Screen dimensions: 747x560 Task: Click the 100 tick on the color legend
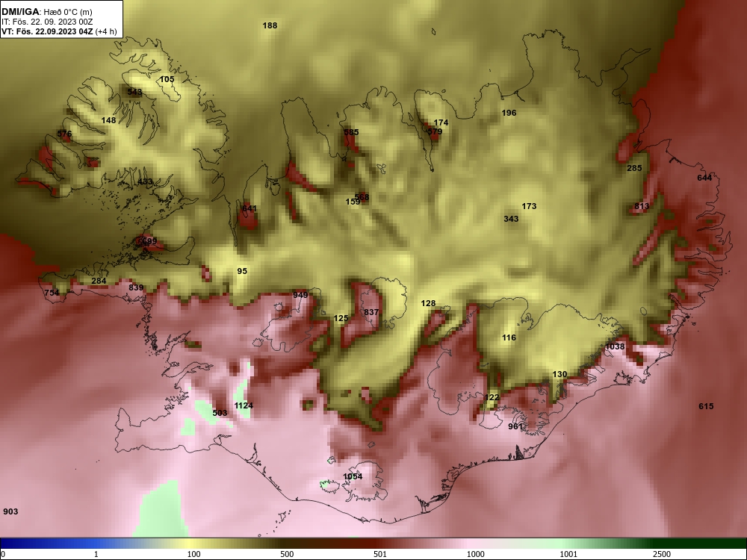[193, 554]
